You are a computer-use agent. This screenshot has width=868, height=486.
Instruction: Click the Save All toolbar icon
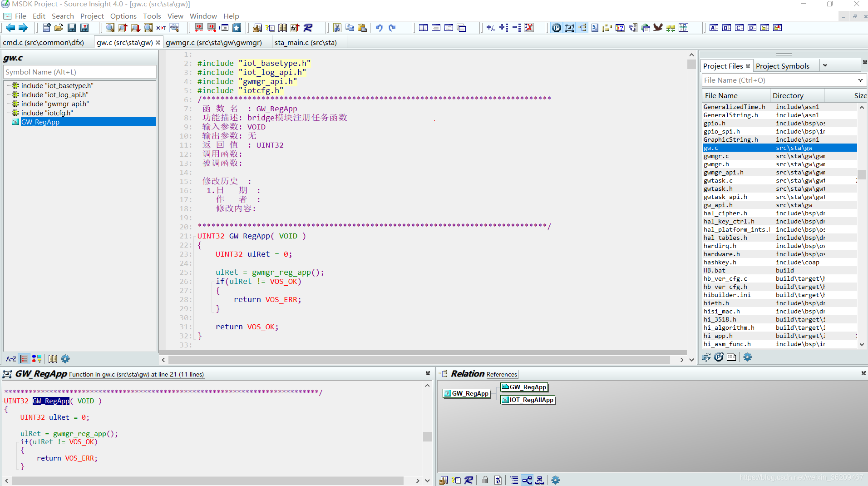click(84, 28)
